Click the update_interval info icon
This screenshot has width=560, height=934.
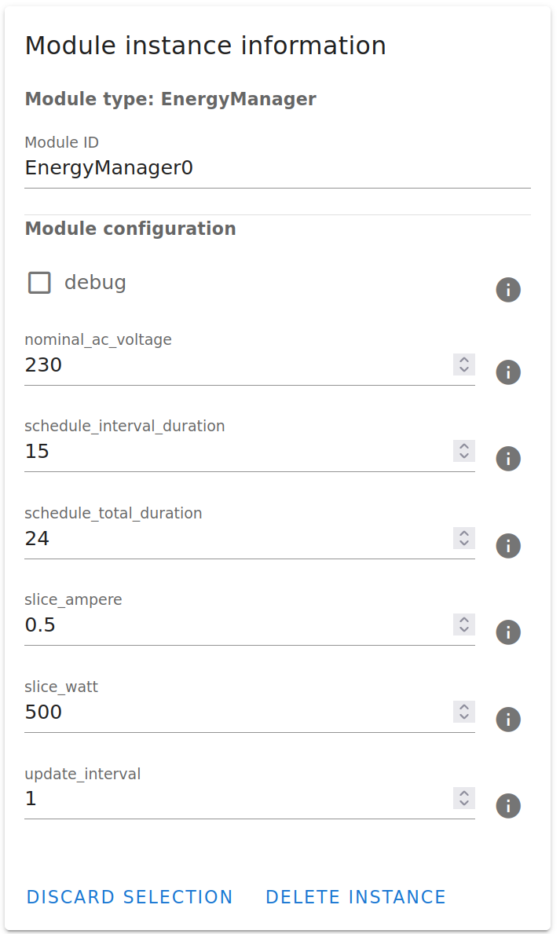508,806
